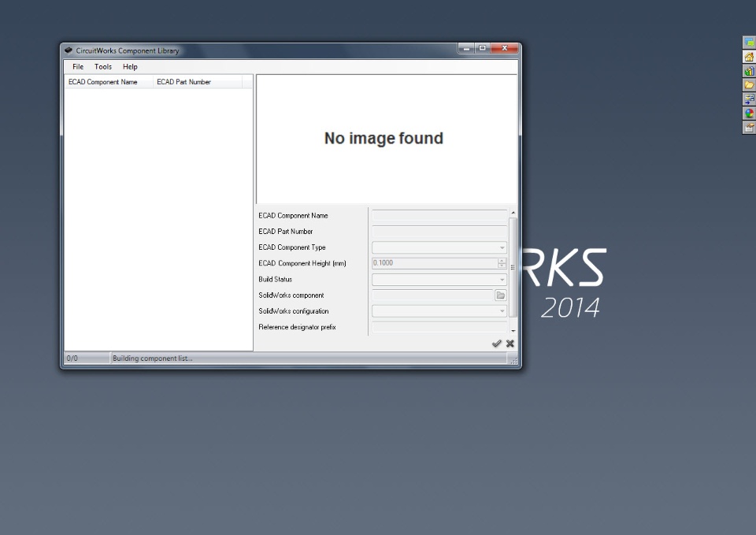This screenshot has width=756, height=535.
Task: Click the 'Build Status' label
Action: point(276,280)
